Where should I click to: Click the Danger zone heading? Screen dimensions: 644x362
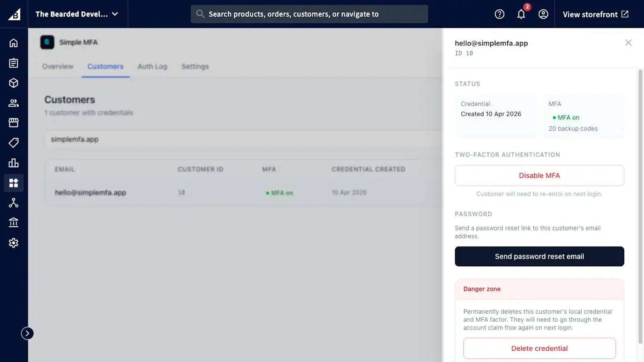click(482, 289)
